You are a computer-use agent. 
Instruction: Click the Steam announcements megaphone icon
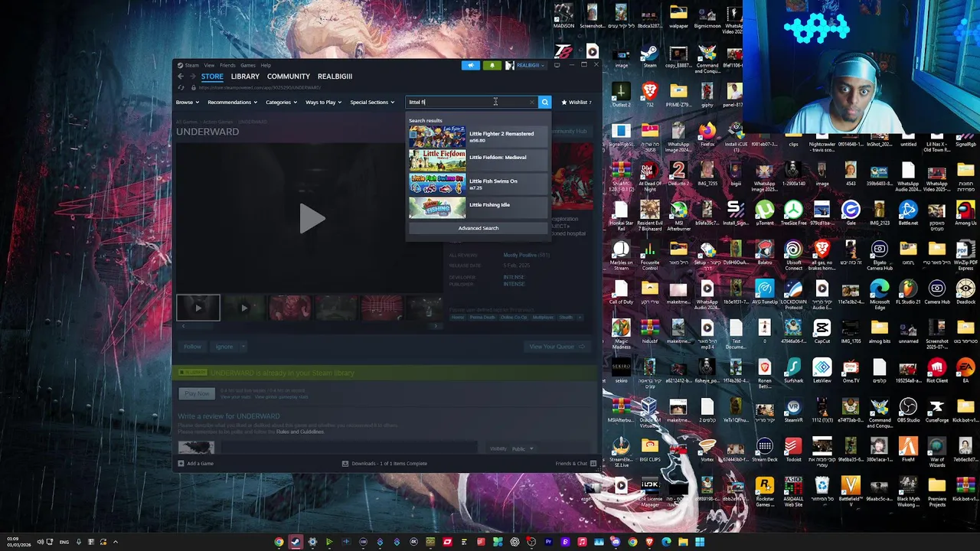pos(471,65)
